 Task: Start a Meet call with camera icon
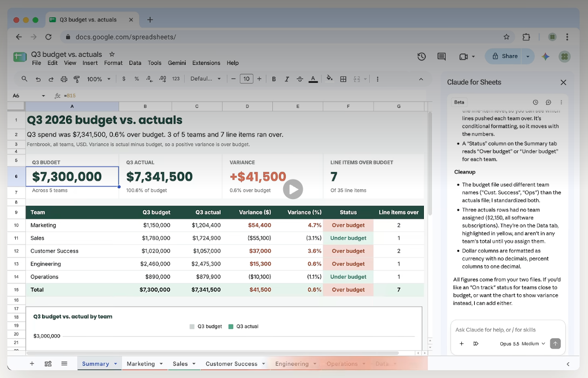click(x=463, y=57)
